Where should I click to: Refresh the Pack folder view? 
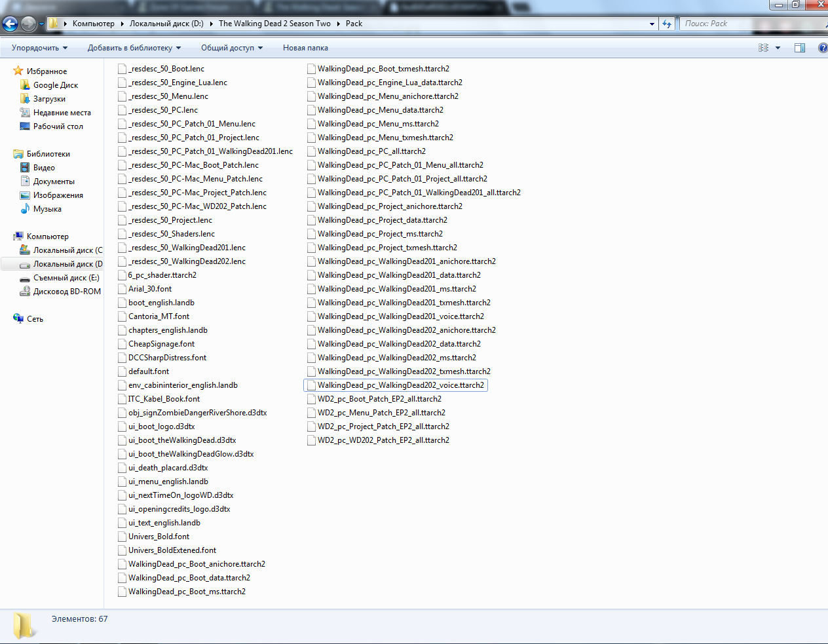pyautogui.click(x=667, y=24)
